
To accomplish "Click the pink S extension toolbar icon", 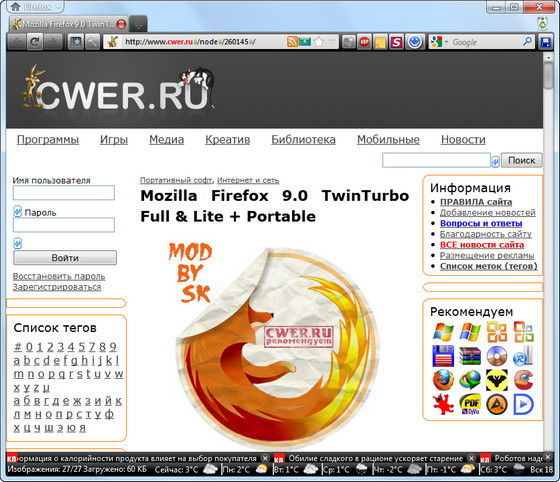I will coord(396,42).
